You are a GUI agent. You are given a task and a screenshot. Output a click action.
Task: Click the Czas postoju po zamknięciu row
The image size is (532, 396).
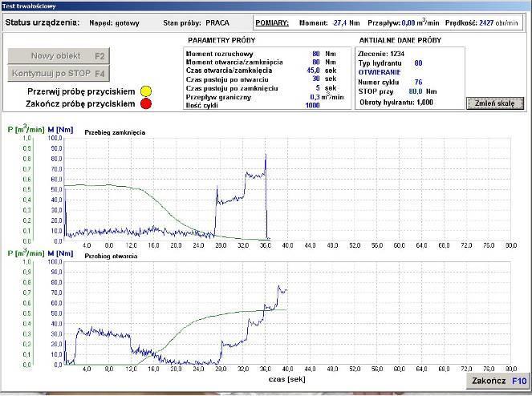pos(261,88)
